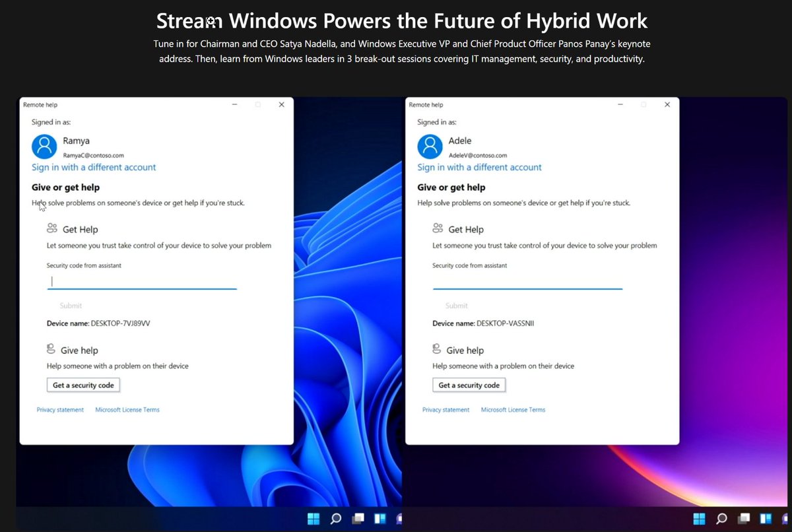This screenshot has height=532, width=792.
Task: Minimize Adele's Remote help window
Action: 620,104
